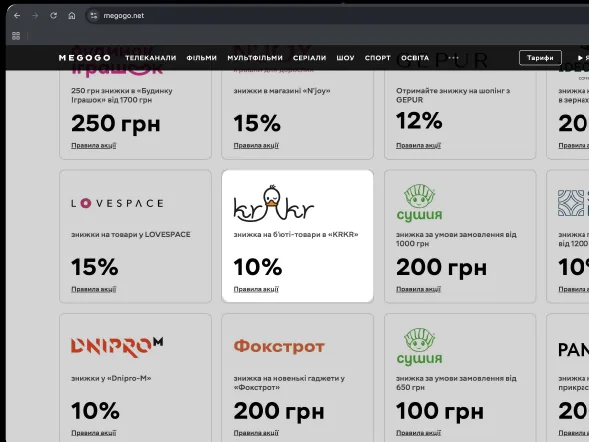
Task: Click the DNIPRO-M logo
Action: pos(117,347)
